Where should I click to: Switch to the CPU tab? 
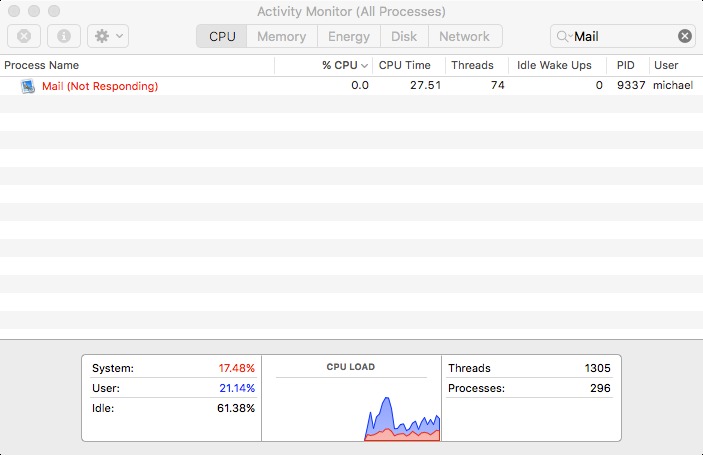coord(222,36)
